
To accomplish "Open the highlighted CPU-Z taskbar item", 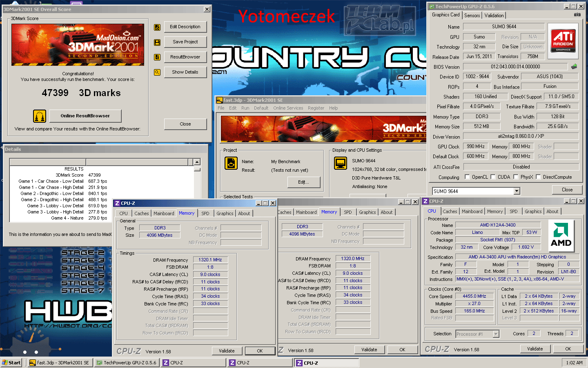I will (x=327, y=363).
